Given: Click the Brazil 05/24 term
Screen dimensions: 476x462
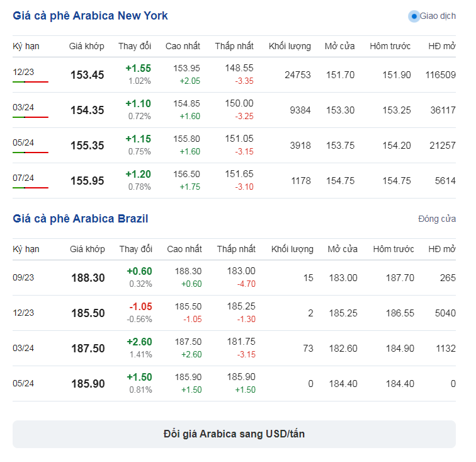Looking at the screenshot, I should (23, 383).
